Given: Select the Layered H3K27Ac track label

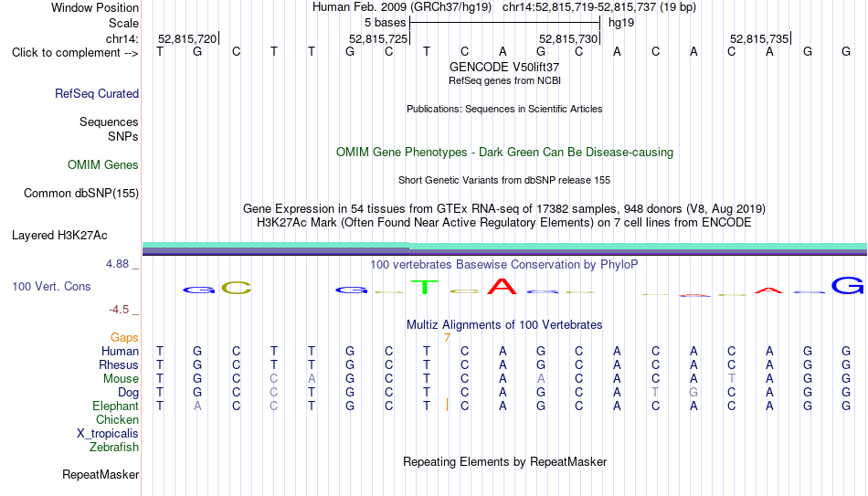Looking at the screenshot, I should tap(59, 236).
